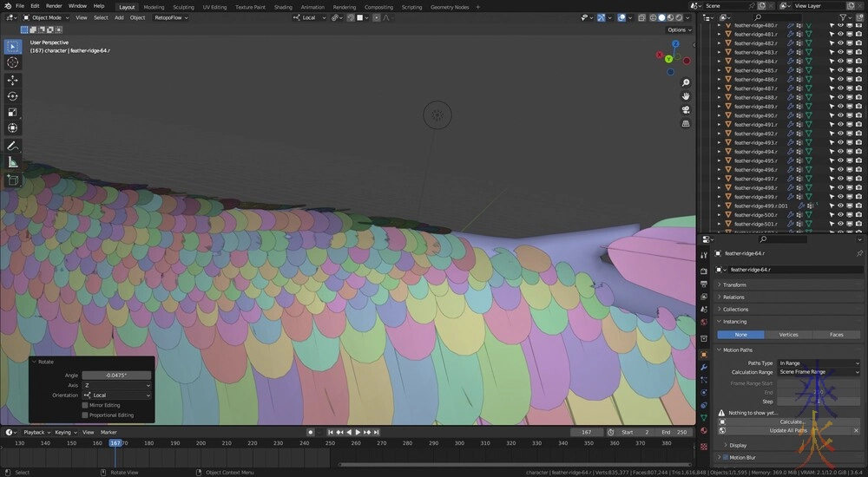868x477 pixels.
Task: Choose the Scale tool
Action: (x=12, y=113)
